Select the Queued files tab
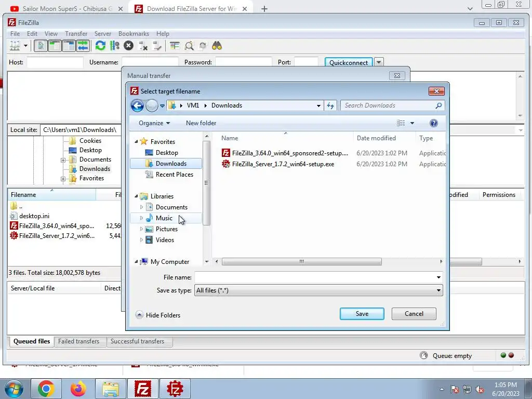The height and width of the screenshot is (399, 532). tap(32, 341)
